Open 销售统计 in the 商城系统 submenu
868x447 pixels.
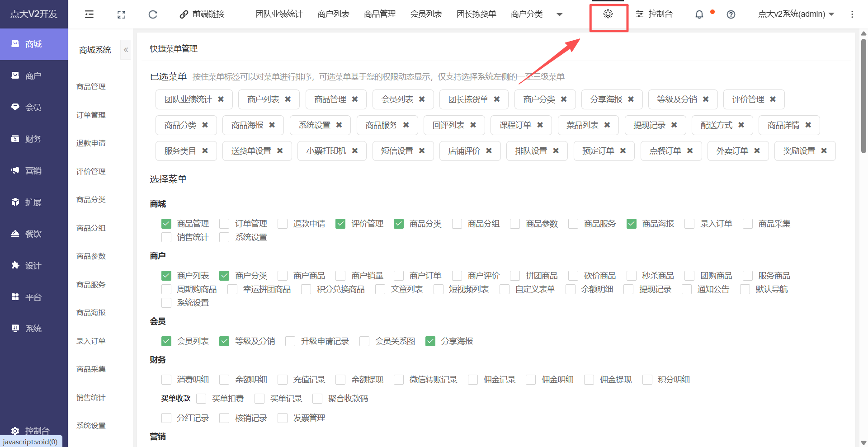coord(91,398)
